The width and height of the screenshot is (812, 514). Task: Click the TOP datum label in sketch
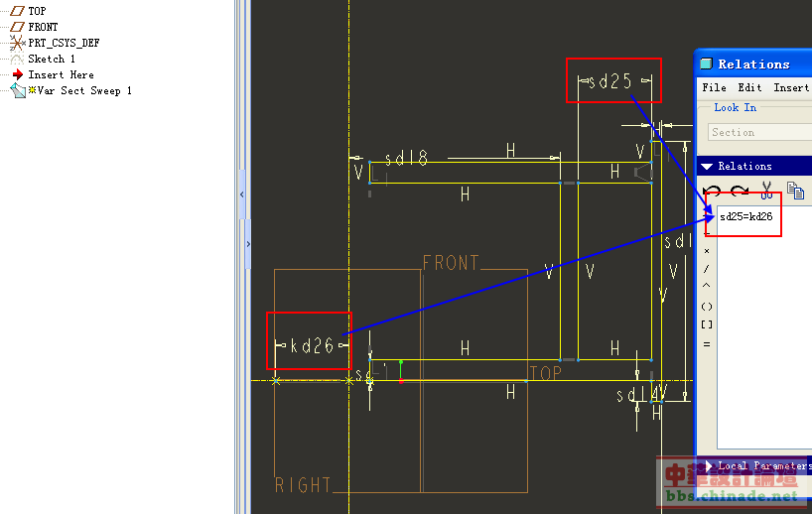click(546, 373)
